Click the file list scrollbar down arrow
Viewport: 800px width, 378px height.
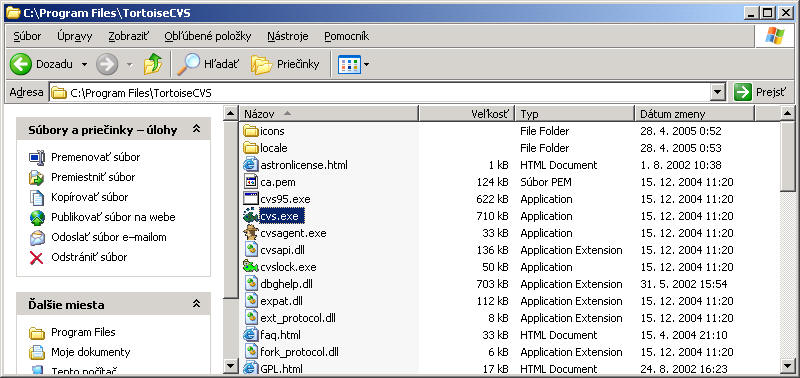[788, 366]
